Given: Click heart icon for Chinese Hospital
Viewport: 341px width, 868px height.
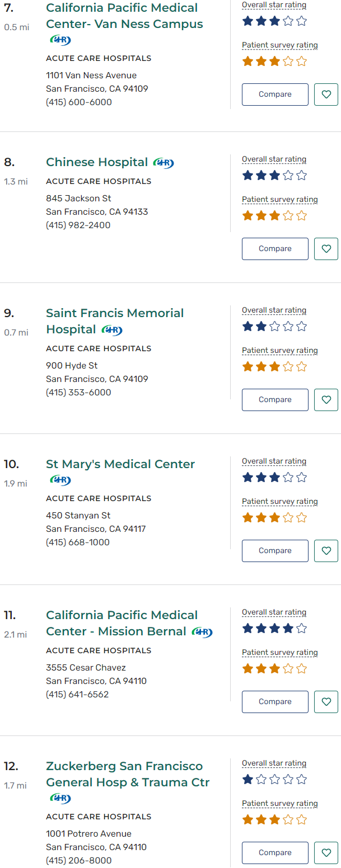Looking at the screenshot, I should (326, 249).
